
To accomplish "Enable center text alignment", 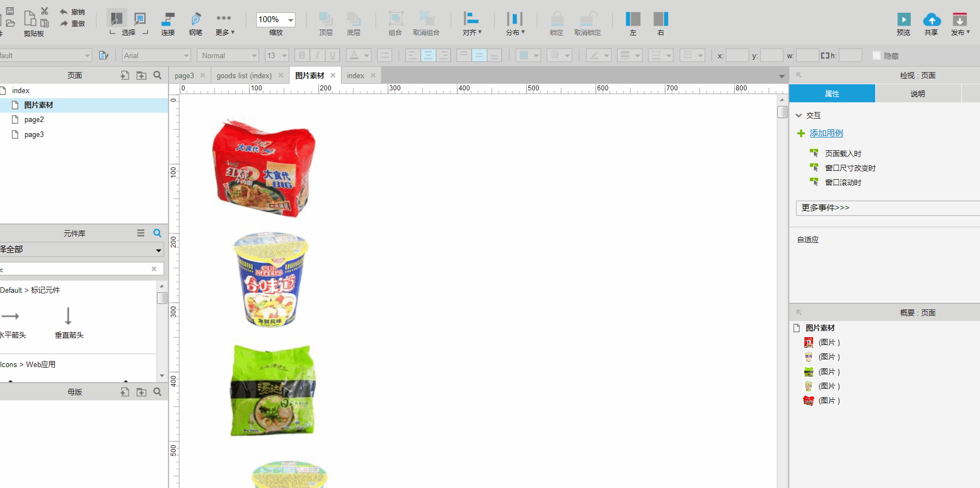I will (428, 55).
